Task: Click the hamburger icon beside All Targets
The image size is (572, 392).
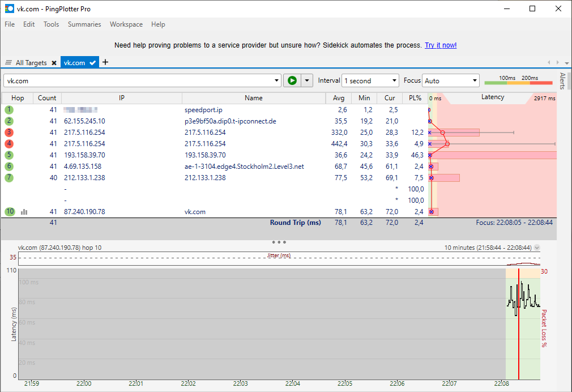Action: pos(8,63)
